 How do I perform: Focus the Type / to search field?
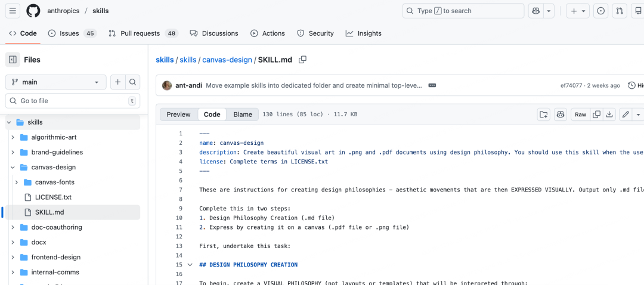(463, 11)
